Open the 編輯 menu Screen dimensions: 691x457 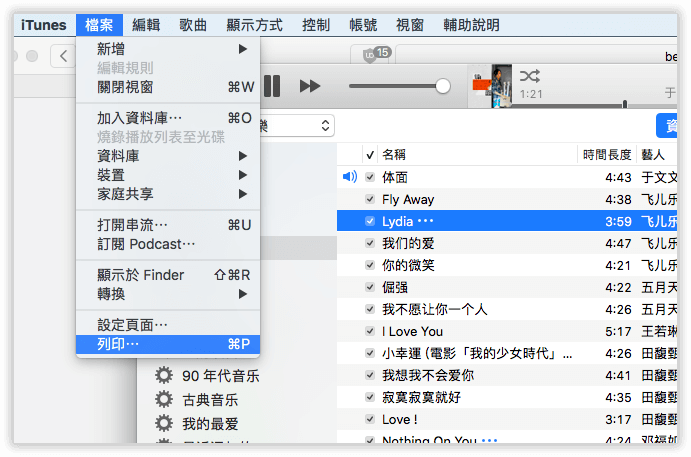click(146, 25)
